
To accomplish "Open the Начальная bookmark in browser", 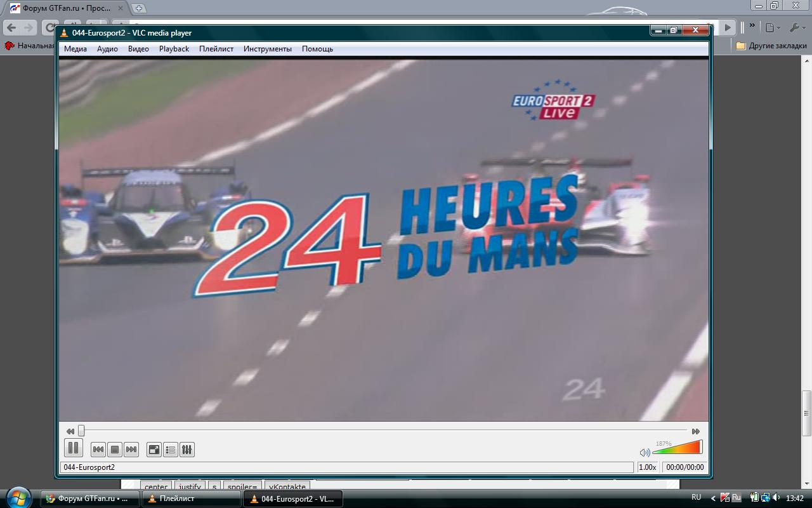I will pos(30,46).
